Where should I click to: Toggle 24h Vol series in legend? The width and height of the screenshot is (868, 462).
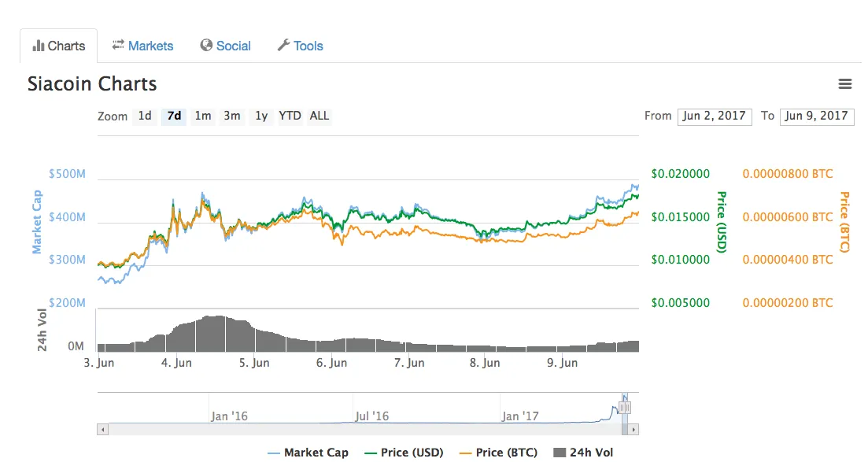click(583, 453)
